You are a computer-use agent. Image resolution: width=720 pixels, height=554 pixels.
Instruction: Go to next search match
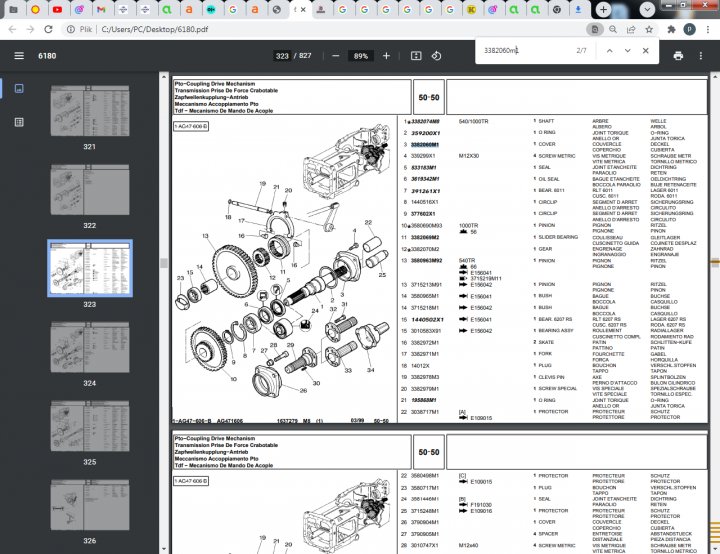(x=627, y=50)
